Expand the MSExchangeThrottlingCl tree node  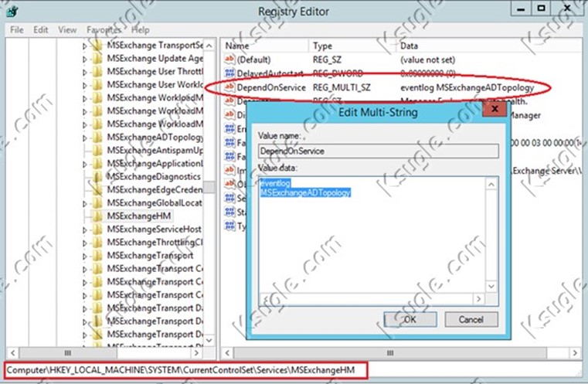(x=85, y=243)
